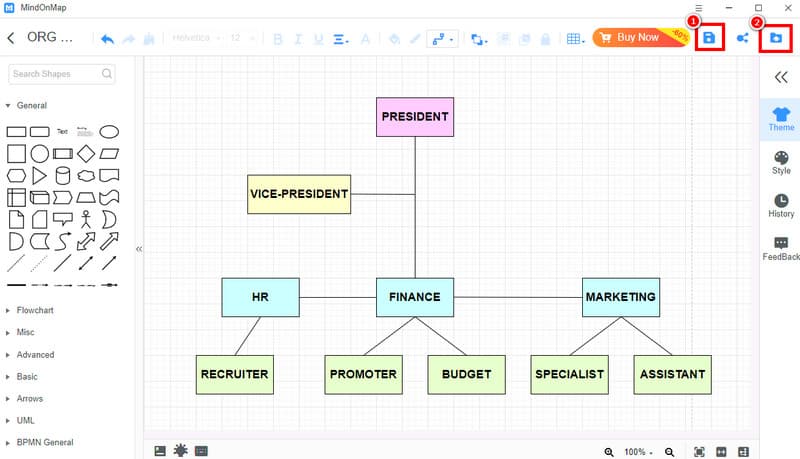Select the ellipse shape
The width and height of the screenshot is (800, 459).
(x=109, y=132)
